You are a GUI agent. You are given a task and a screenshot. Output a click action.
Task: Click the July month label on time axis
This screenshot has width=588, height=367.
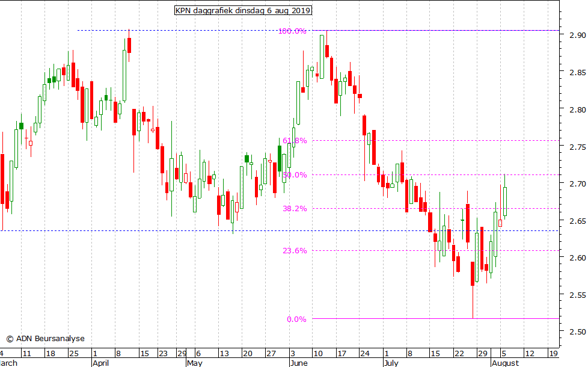(x=391, y=363)
